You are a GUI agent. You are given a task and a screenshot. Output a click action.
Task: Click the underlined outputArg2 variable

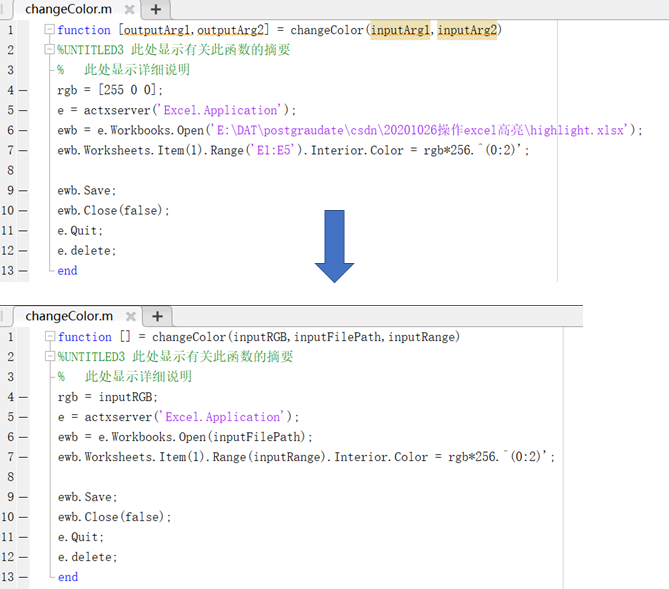[230, 30]
